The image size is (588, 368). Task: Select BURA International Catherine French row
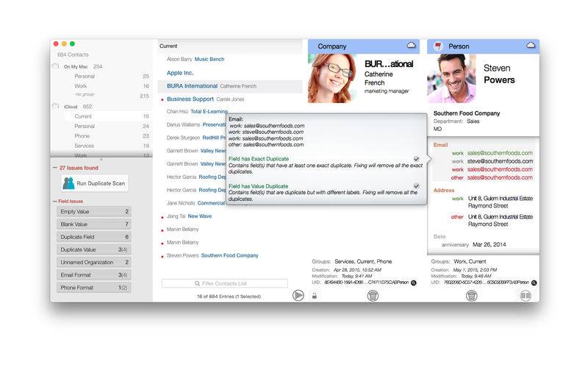(x=230, y=86)
